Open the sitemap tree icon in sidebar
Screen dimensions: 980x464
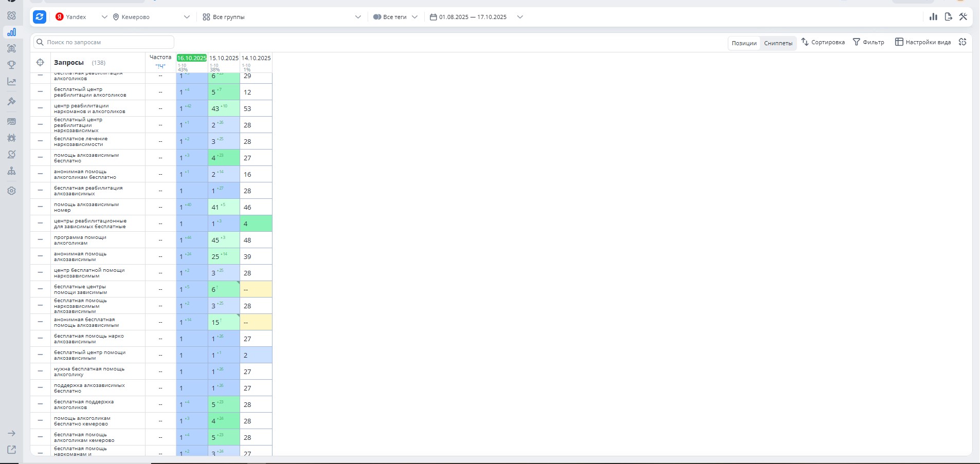[11, 171]
